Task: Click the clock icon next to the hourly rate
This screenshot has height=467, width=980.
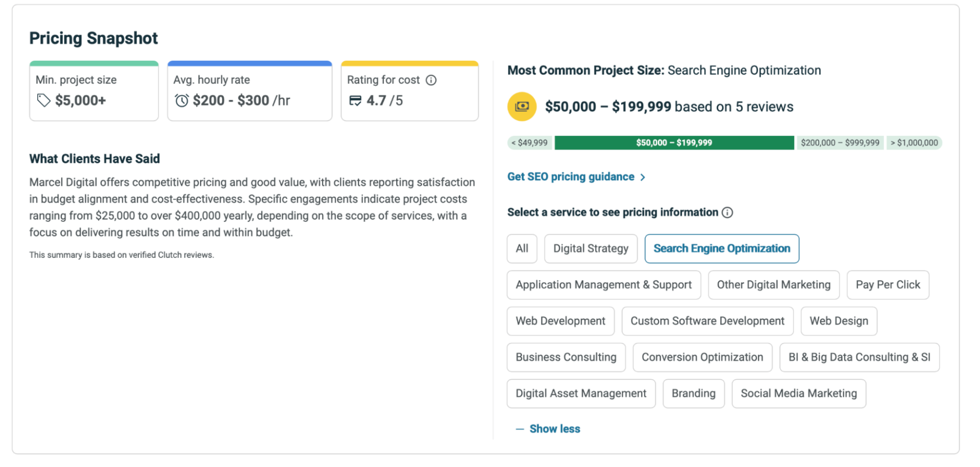Action: [x=181, y=101]
